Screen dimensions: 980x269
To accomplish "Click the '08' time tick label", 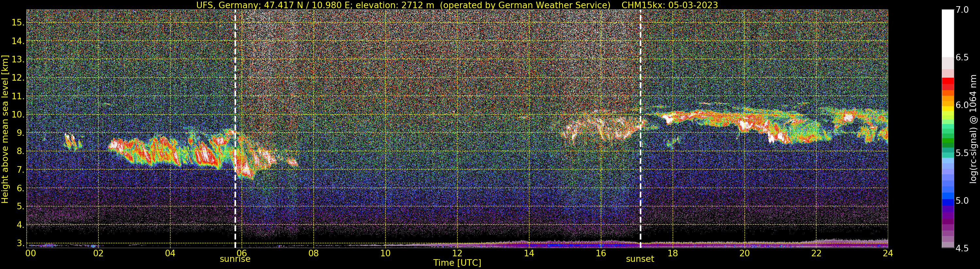I will tap(313, 253).
